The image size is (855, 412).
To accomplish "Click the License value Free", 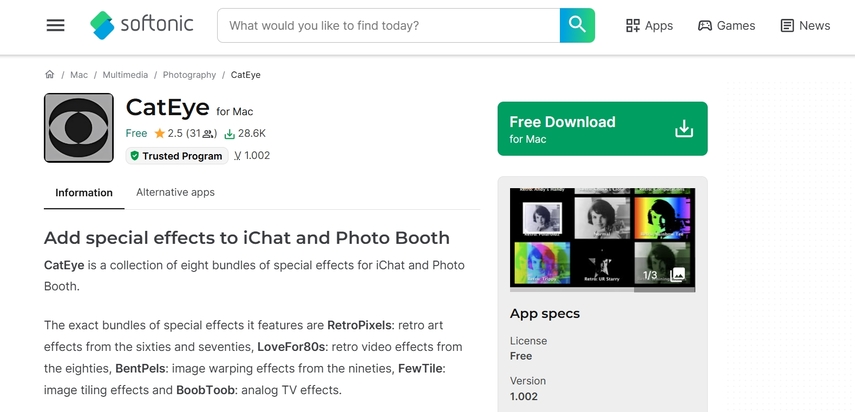I will [521, 356].
